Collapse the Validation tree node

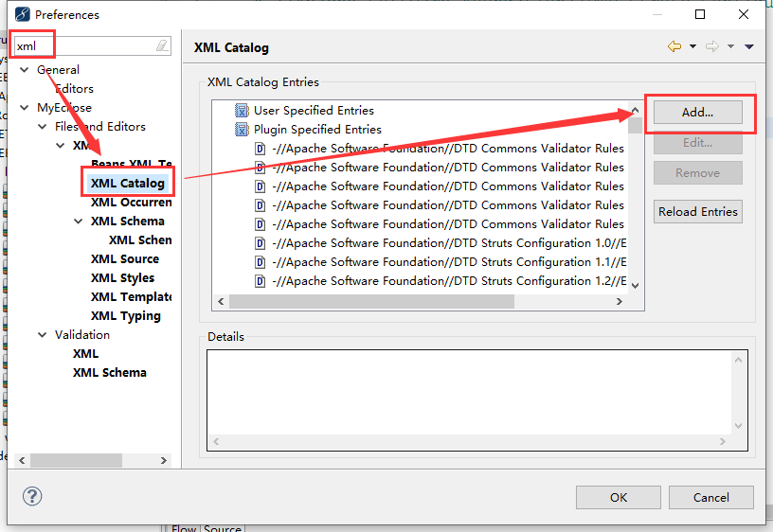point(42,335)
